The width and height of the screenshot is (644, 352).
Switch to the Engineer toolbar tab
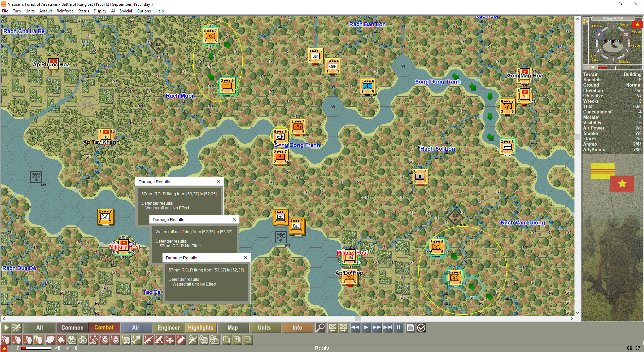[x=169, y=328]
